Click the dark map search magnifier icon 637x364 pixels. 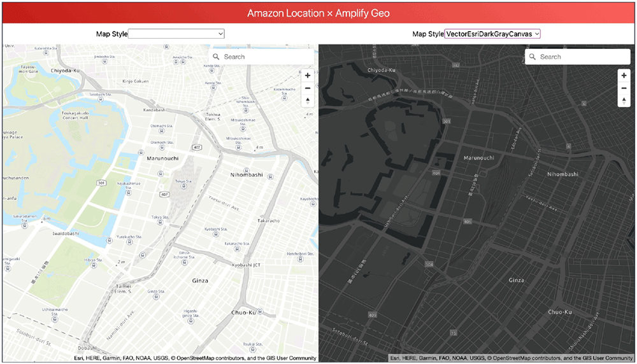click(x=533, y=57)
